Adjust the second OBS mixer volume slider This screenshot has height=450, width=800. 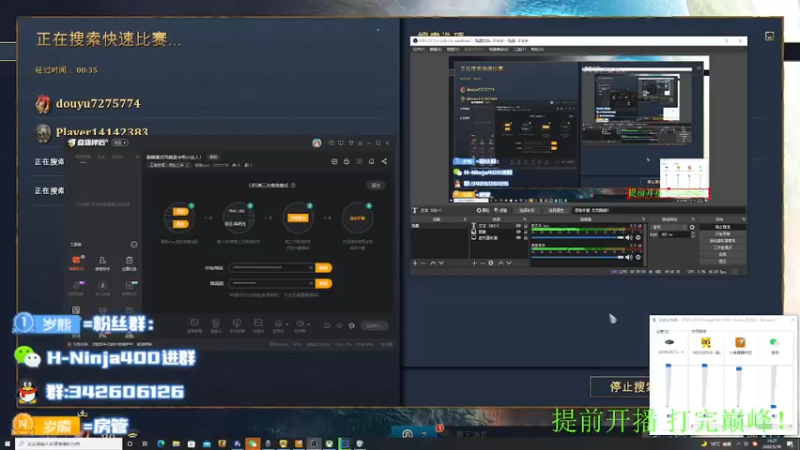click(x=577, y=257)
